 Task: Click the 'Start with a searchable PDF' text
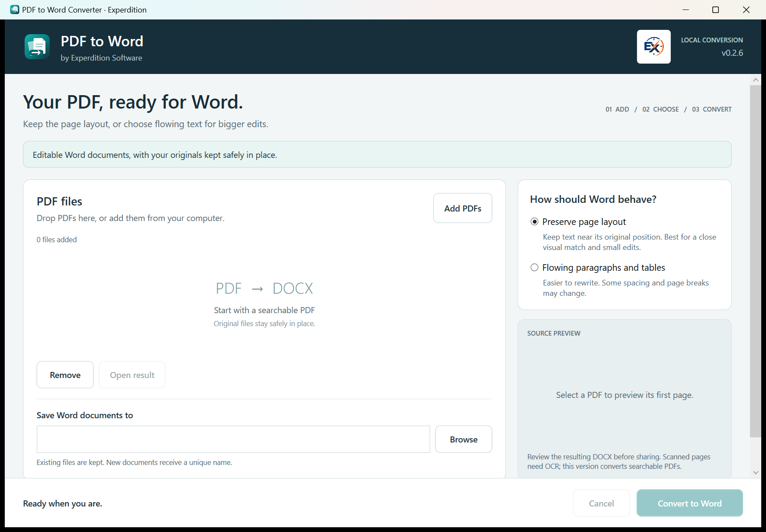(x=264, y=310)
